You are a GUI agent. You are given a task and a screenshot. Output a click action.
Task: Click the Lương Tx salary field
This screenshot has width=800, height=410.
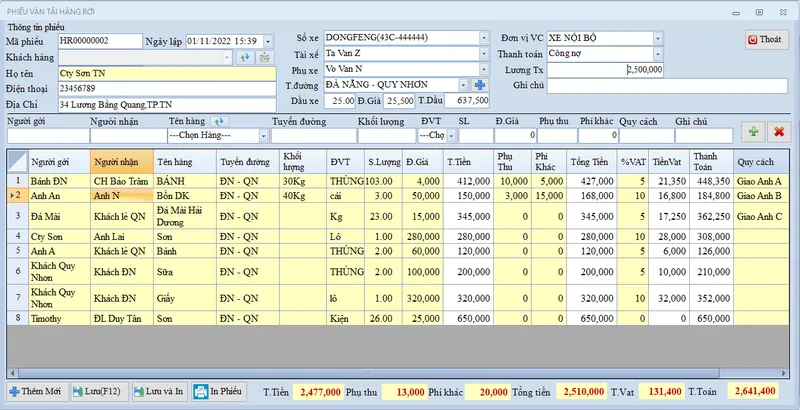605,70
